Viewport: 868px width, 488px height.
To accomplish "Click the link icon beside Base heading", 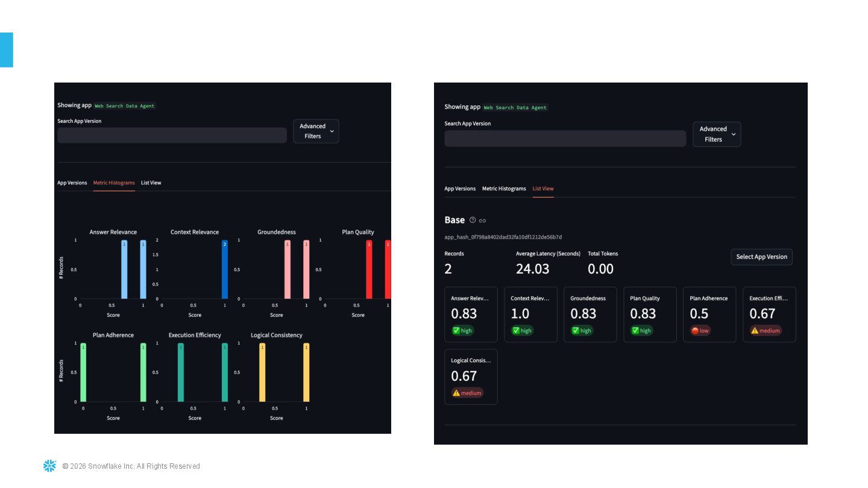I will [x=482, y=221].
